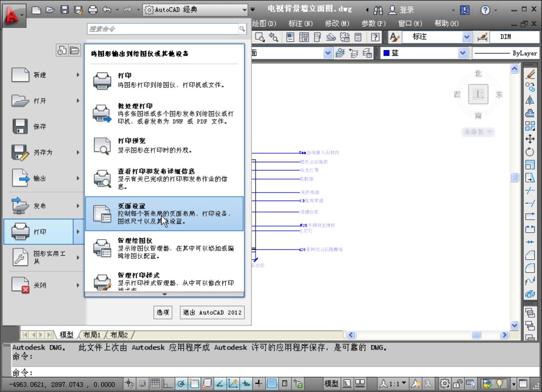542x392 pixels.
Task: Open the 标注 text style dropdown
Action: point(466,37)
